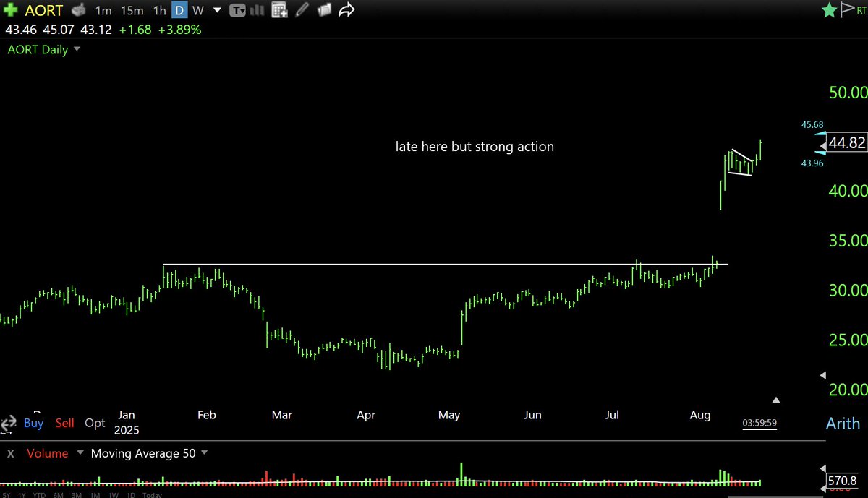The image size is (868, 498).
Task: Click the 03:59:59 countdown timer
Action: coord(759,423)
